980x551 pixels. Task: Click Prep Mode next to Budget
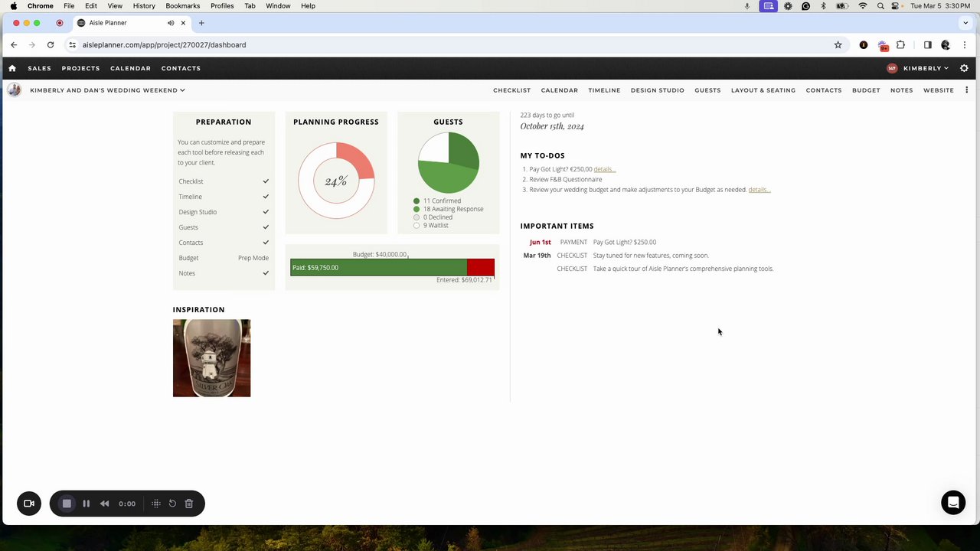point(253,258)
